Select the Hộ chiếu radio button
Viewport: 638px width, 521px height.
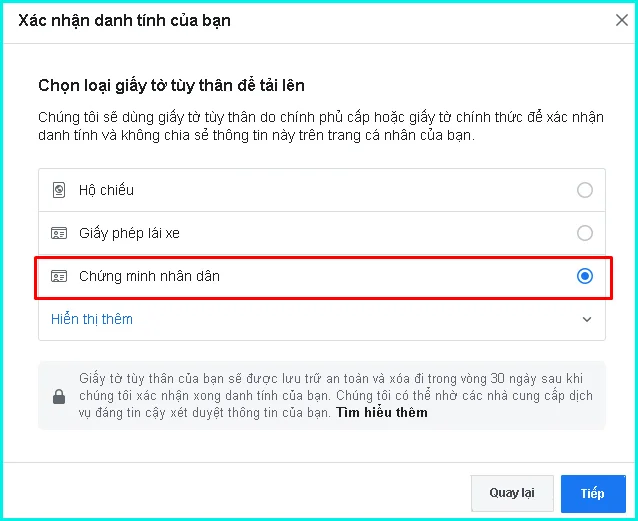585,190
